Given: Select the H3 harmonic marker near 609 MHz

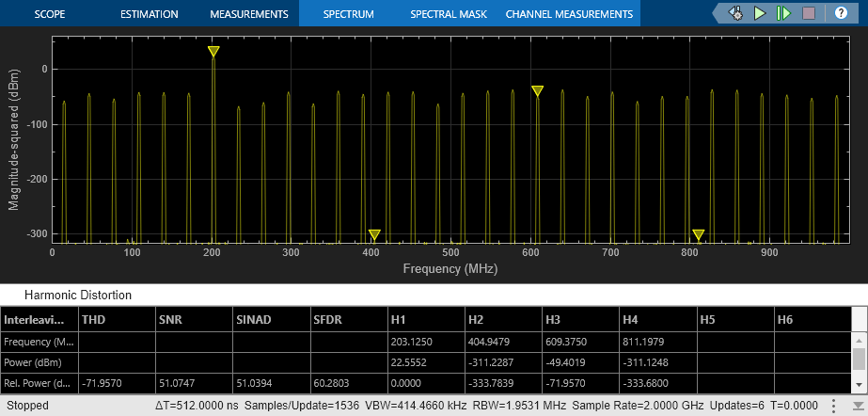Looking at the screenshot, I should pyautogui.click(x=537, y=91).
